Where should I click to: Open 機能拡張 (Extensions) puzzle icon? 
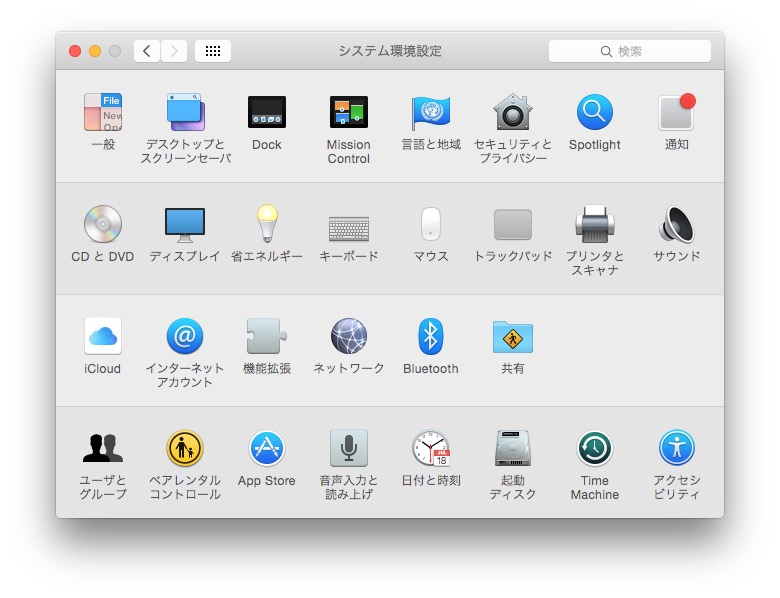[267, 336]
